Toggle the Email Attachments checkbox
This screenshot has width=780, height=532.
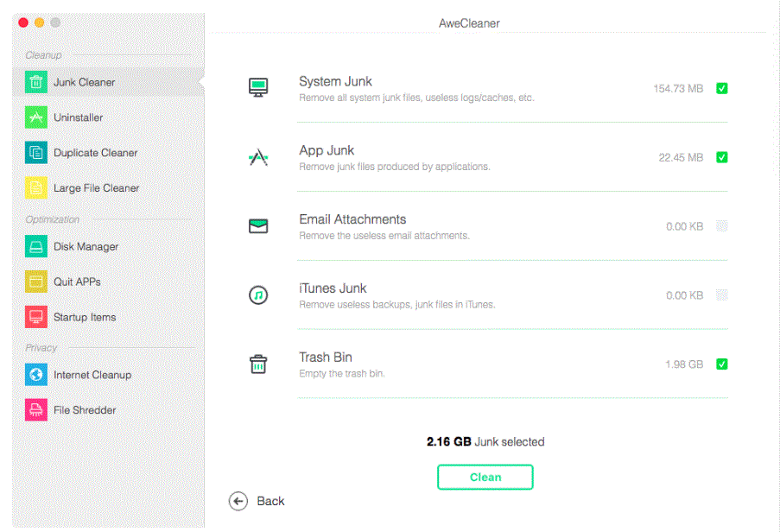[722, 226]
